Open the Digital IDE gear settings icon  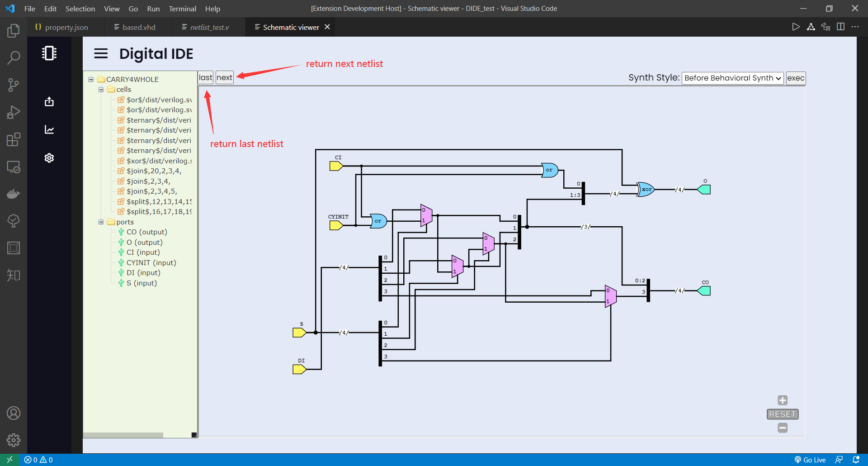pyautogui.click(x=49, y=158)
